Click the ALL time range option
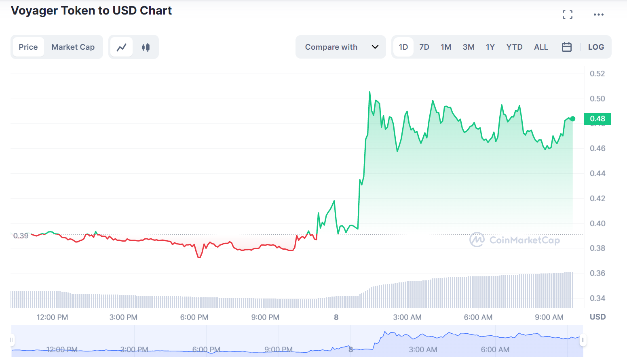Viewport: 627px width, 364px height. tap(541, 47)
